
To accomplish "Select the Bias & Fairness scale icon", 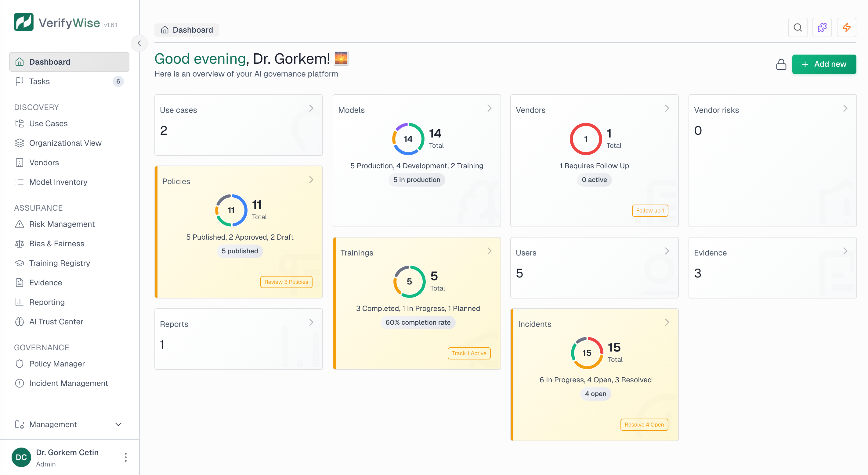I will click(x=20, y=243).
